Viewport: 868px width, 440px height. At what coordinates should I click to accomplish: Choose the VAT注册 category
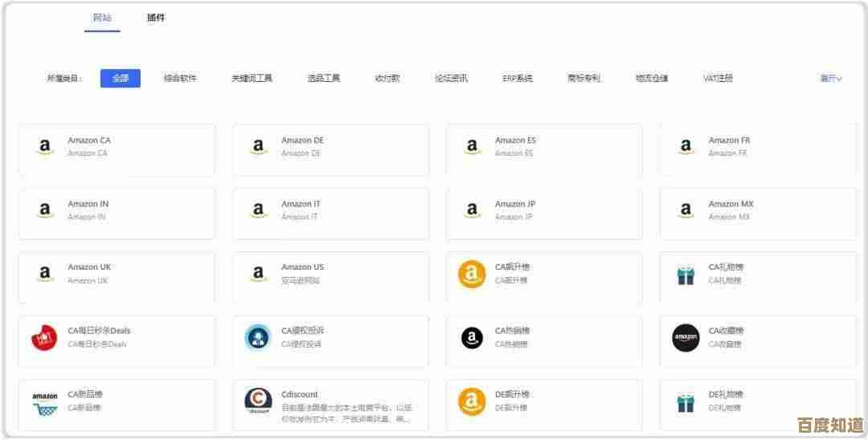pos(718,79)
